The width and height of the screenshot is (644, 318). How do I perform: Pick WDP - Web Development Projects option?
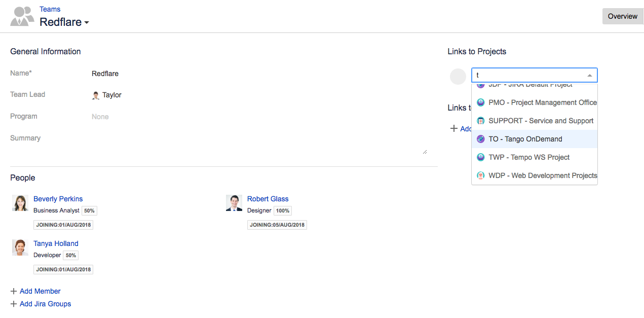(x=543, y=175)
